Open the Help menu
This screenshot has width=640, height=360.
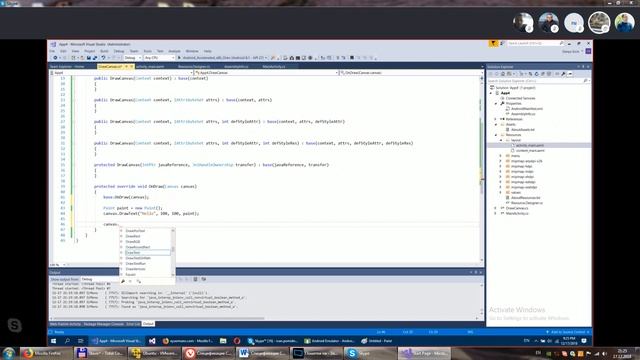[x=207, y=51]
